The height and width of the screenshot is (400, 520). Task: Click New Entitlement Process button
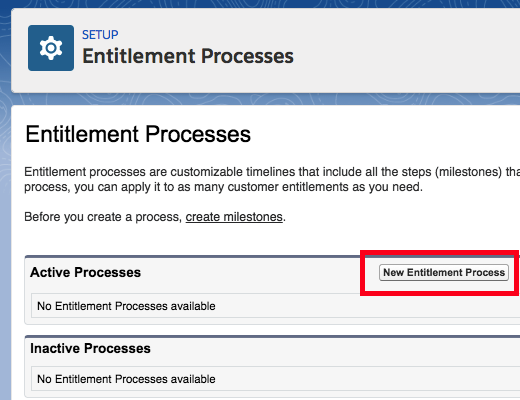tap(444, 273)
